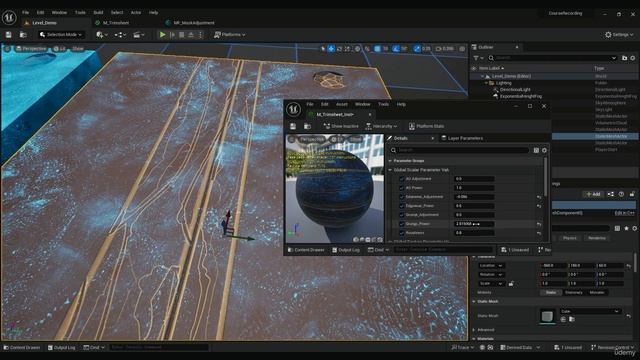The height and width of the screenshot is (360, 640).
Task: Toggle grid snapping in viewport toolbar
Action: (378, 49)
